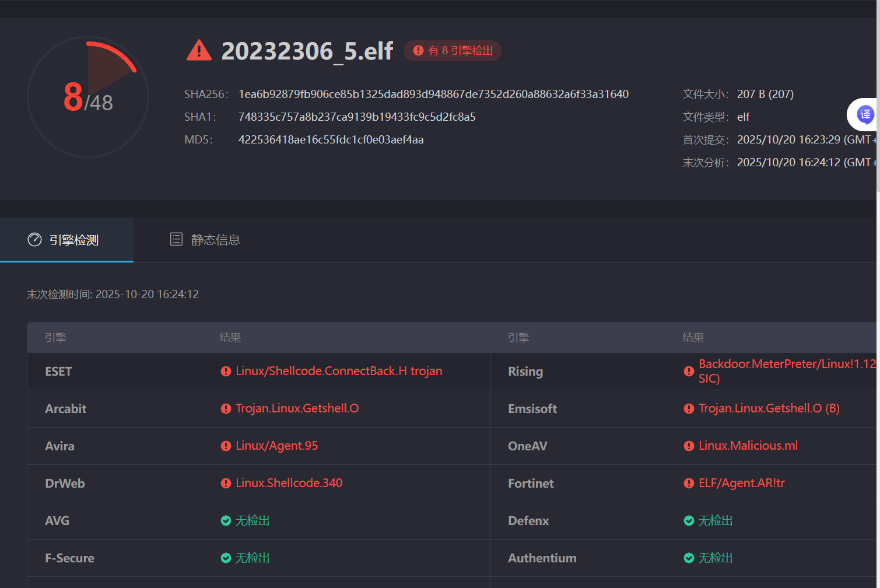
Task: Click result Linux.Malicious.ml
Action: pyautogui.click(x=748, y=446)
